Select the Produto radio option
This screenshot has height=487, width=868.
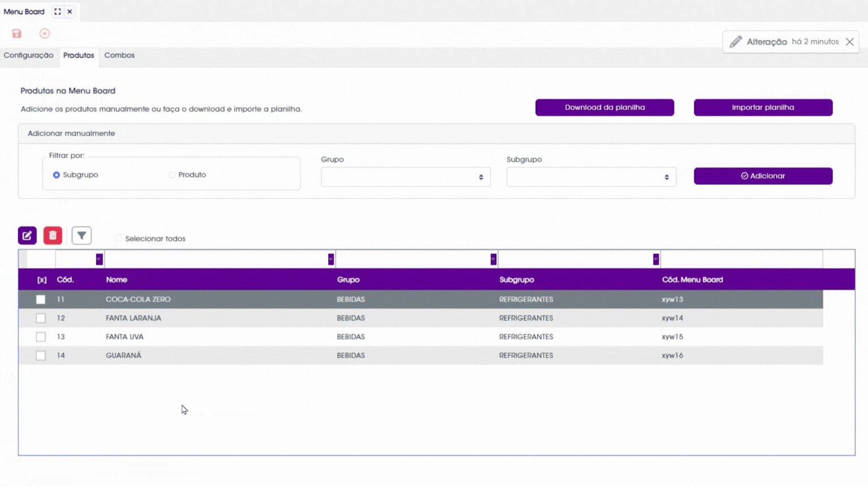[x=172, y=175]
